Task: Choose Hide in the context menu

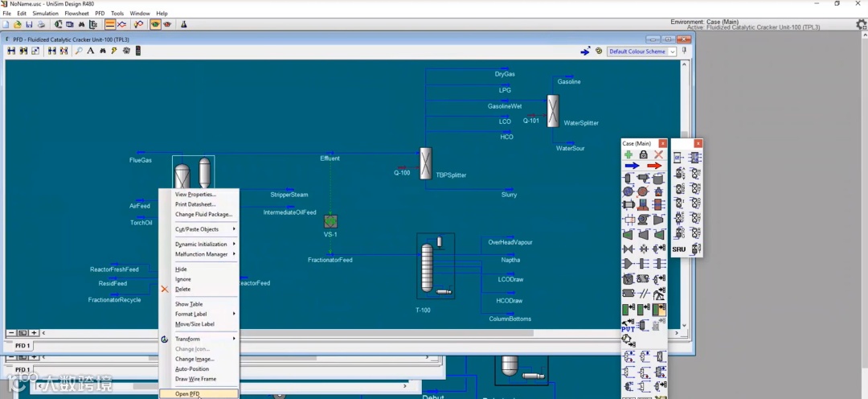Action: coord(199,269)
